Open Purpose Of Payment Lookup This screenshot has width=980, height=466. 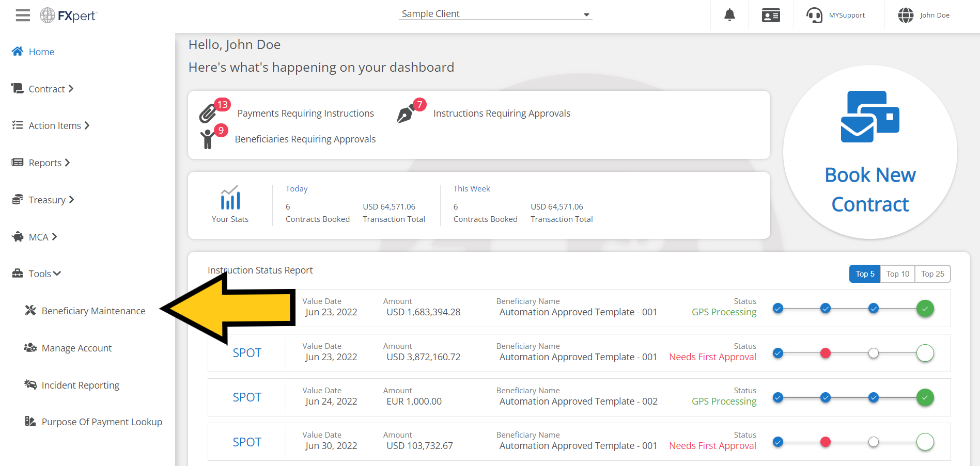coord(102,422)
